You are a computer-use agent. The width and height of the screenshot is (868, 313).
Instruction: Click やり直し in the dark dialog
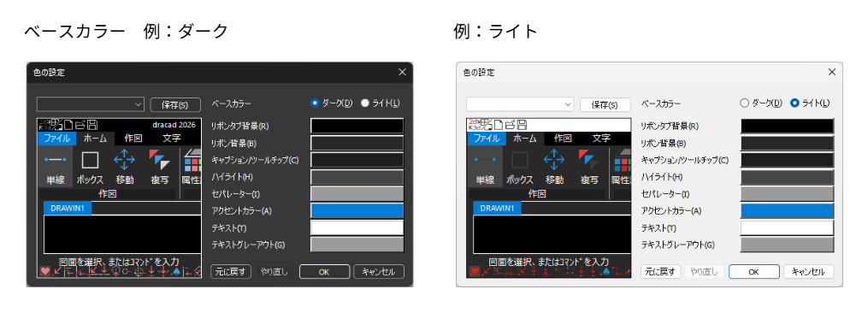point(275,272)
